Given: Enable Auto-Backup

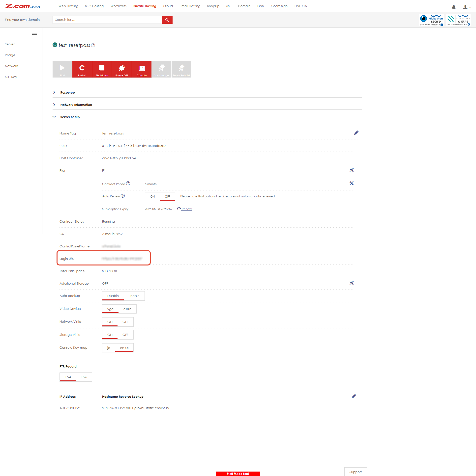Looking at the screenshot, I should pos(134,296).
